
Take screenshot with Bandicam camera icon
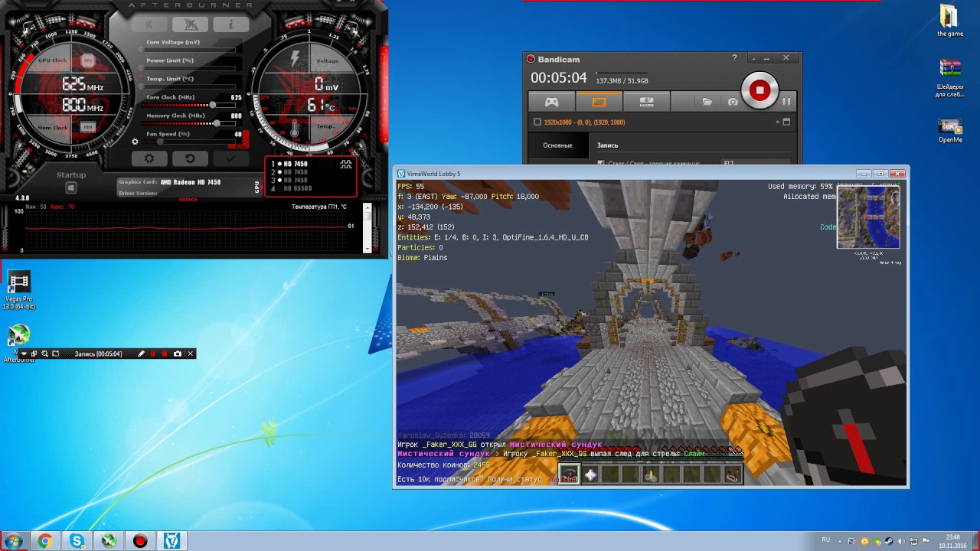[x=733, y=102]
